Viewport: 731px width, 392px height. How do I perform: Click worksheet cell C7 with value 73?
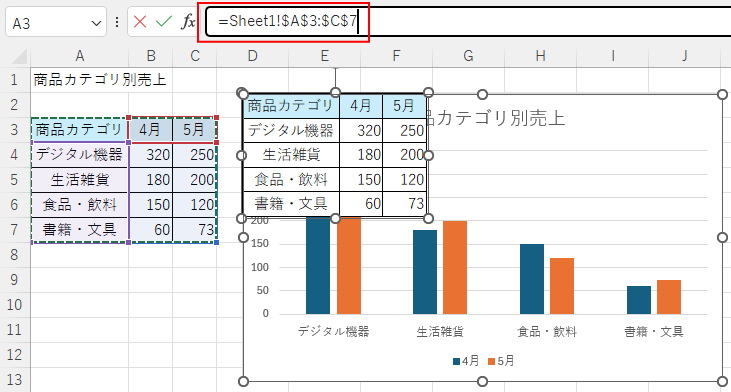click(194, 230)
